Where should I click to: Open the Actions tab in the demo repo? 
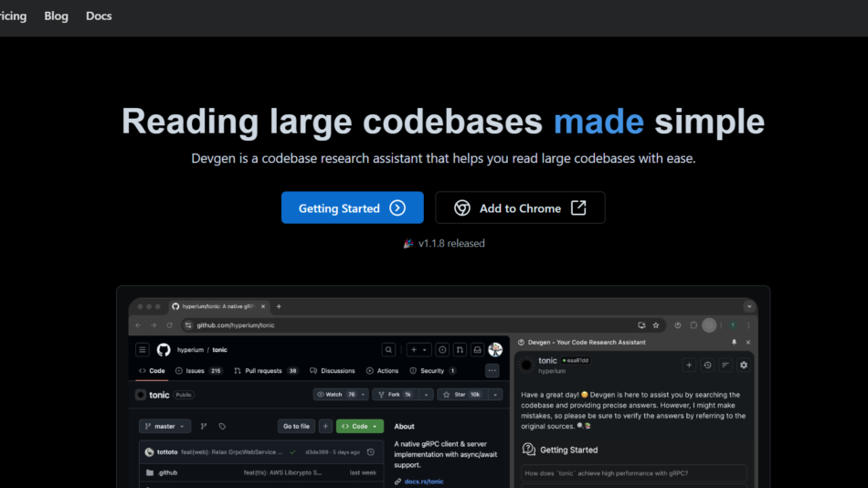point(382,371)
